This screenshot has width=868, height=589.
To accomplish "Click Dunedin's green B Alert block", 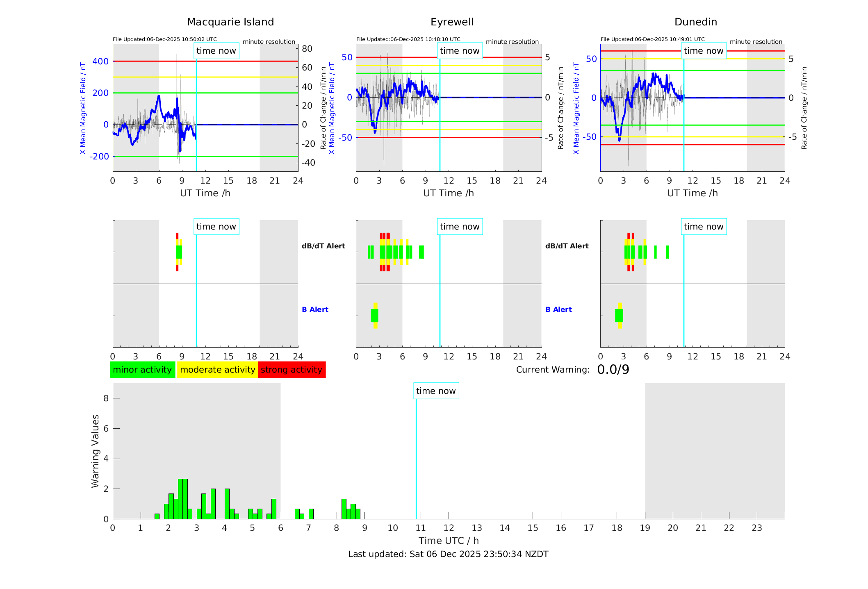I will [x=619, y=316].
